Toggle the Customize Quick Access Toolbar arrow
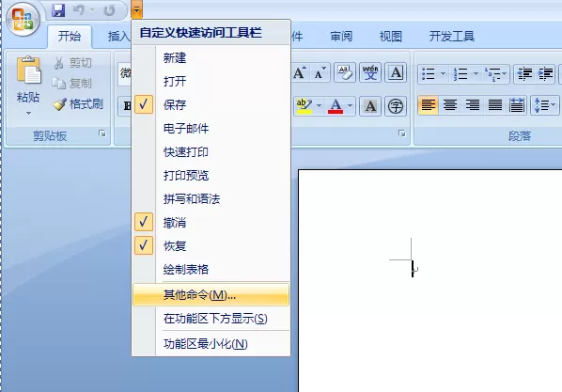The image size is (562, 392). (x=136, y=10)
